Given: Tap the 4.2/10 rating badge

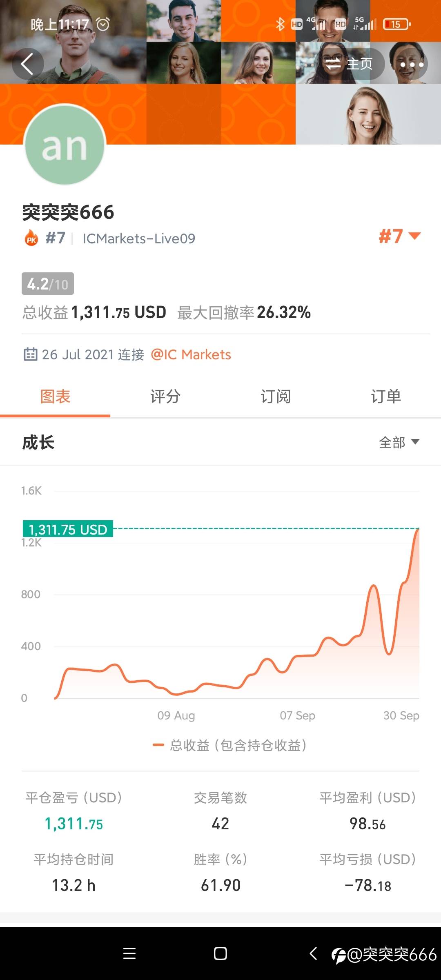Looking at the screenshot, I should (48, 284).
